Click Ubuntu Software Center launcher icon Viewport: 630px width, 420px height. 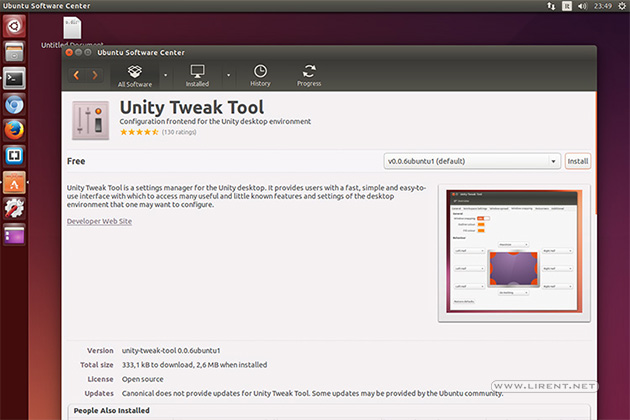coord(14,182)
